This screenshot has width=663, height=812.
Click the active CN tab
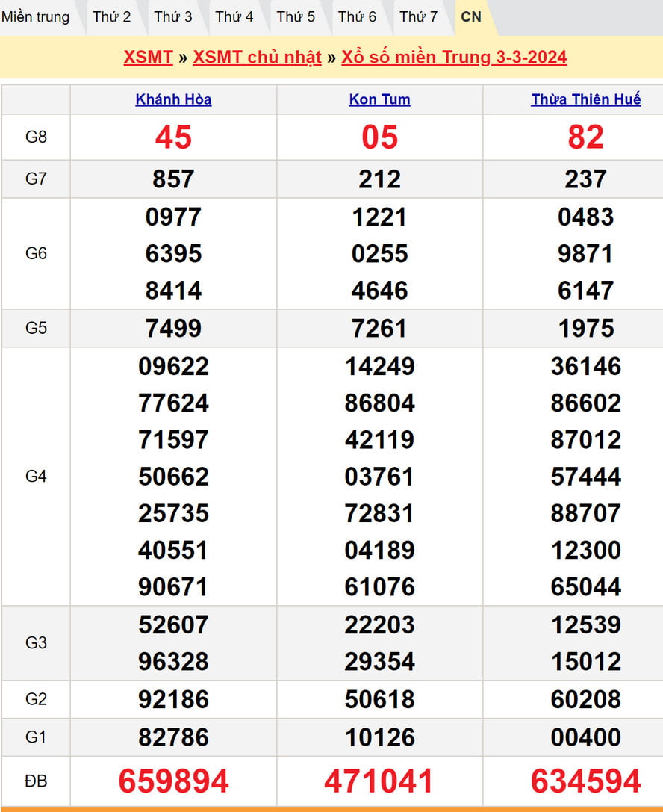(471, 17)
